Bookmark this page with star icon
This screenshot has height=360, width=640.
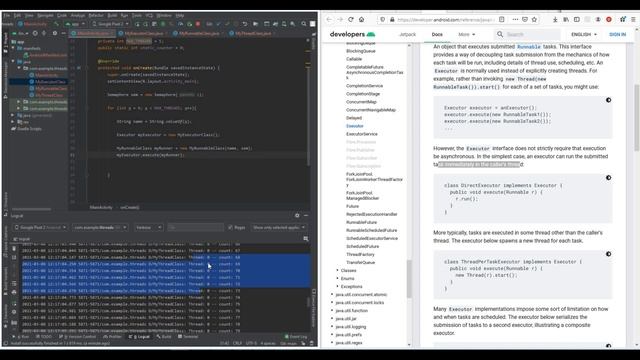pos(534,20)
